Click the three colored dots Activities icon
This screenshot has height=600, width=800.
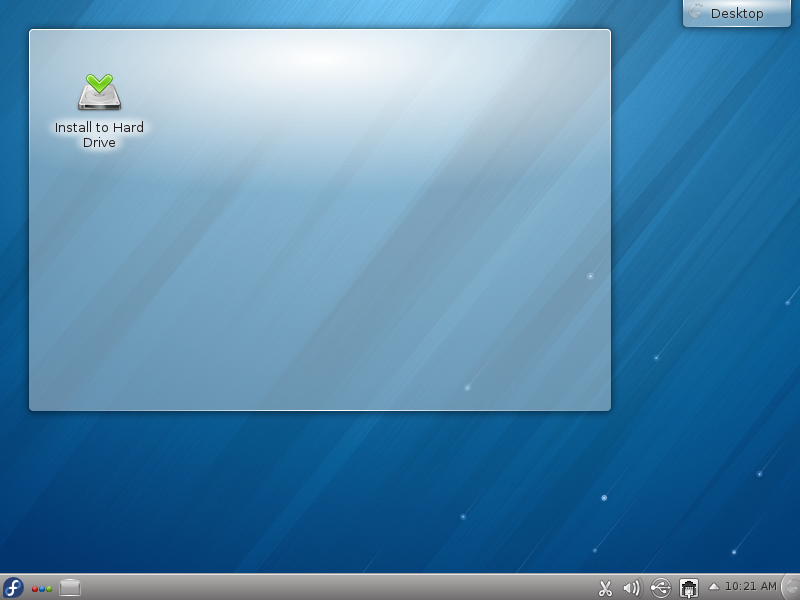point(42,588)
